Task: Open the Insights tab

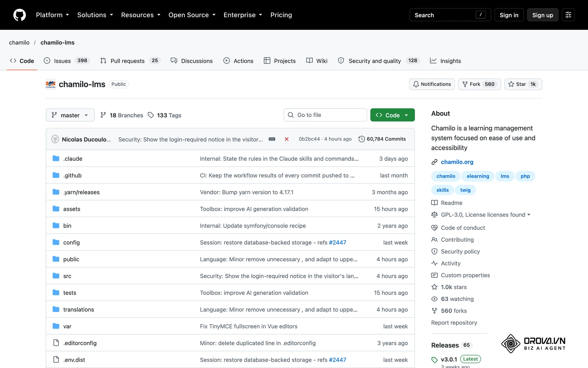Action: coord(445,61)
